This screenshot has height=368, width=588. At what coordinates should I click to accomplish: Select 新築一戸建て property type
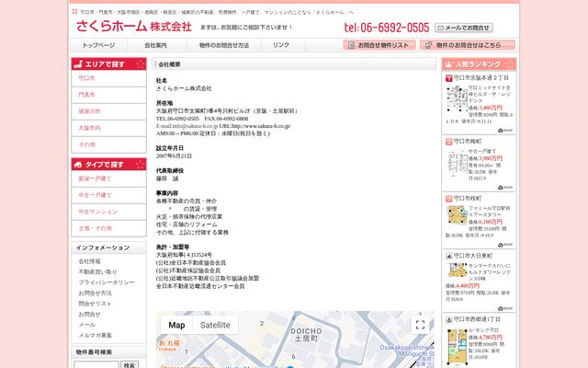[108, 178]
